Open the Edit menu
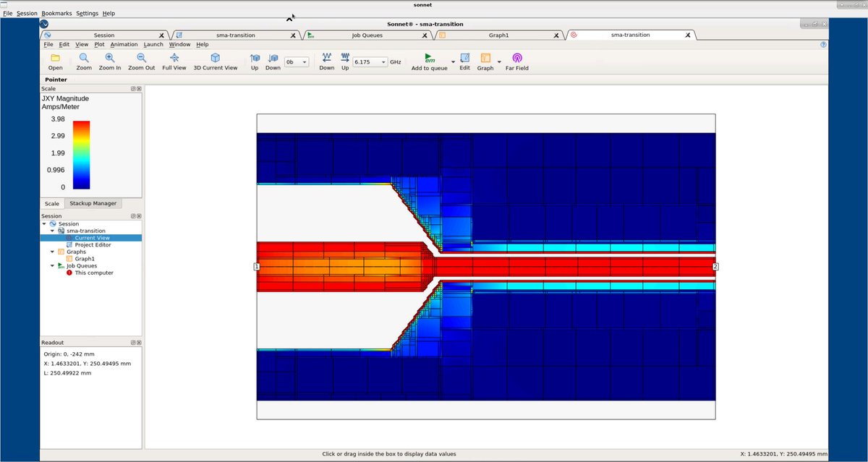868x462 pixels. [x=64, y=44]
